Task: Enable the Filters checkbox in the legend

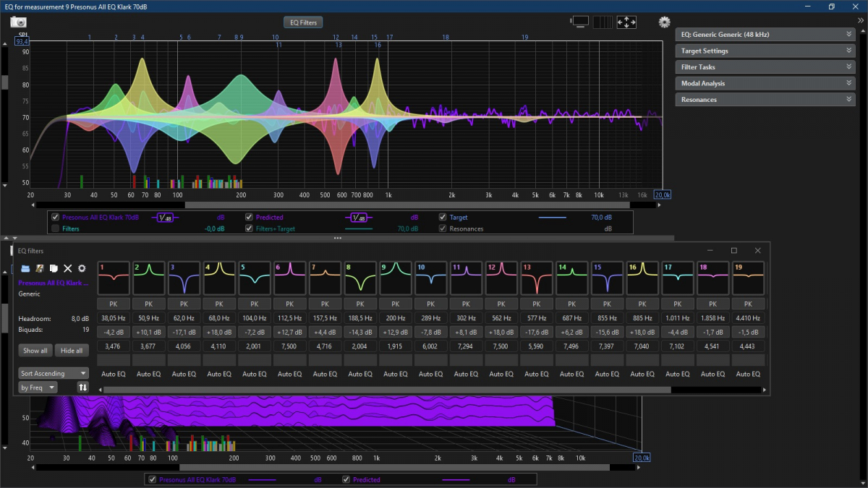Action: [x=55, y=228]
